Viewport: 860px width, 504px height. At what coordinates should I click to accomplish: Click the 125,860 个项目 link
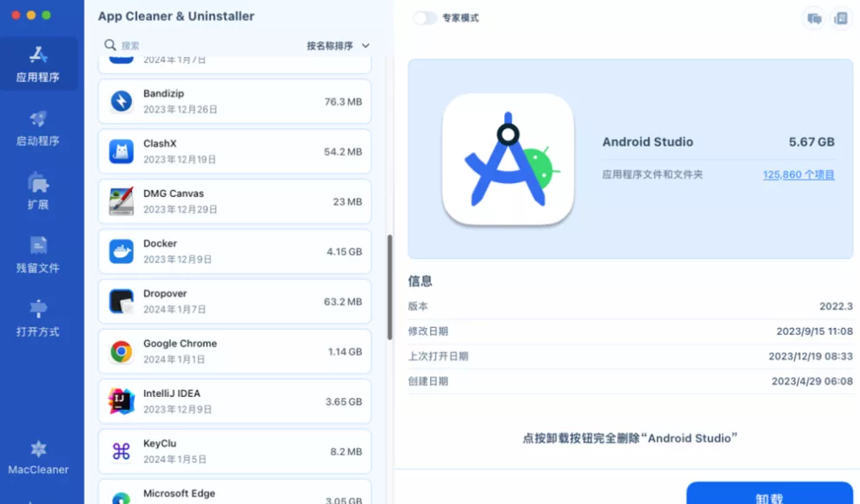coord(799,174)
